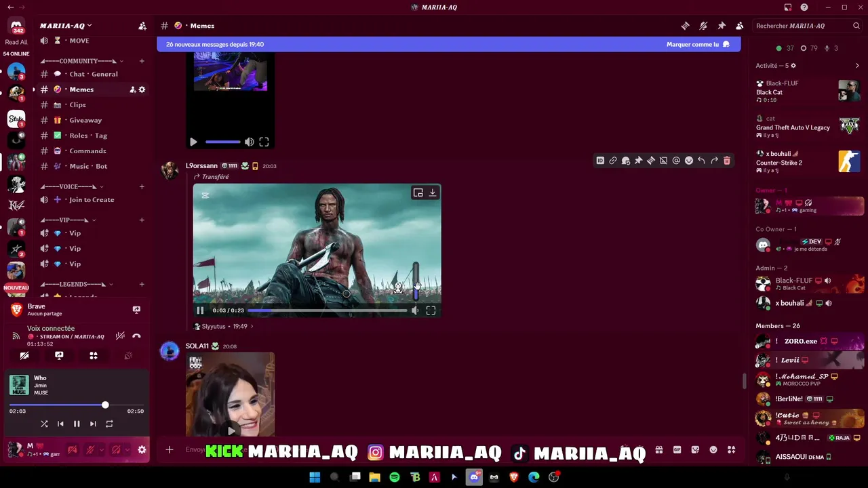Open L9orssann user profile name

(201, 166)
